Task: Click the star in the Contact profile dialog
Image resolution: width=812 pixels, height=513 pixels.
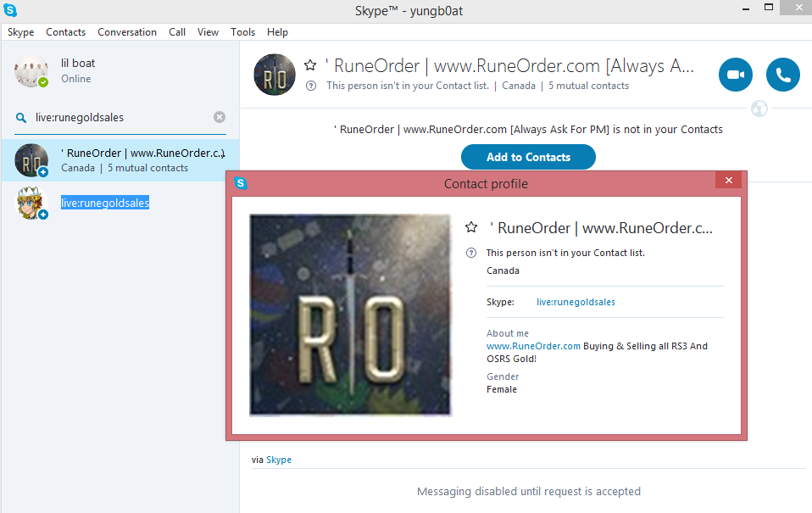Action: (471, 227)
